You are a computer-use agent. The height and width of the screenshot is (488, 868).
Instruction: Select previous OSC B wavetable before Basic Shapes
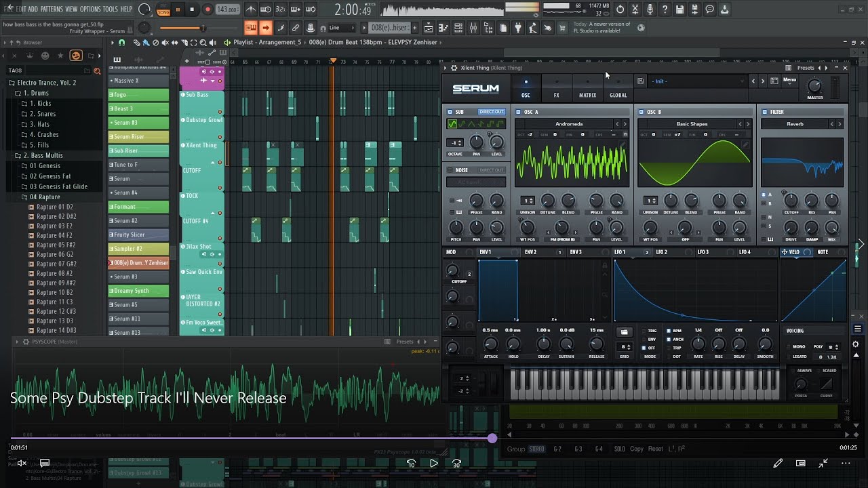(x=740, y=124)
